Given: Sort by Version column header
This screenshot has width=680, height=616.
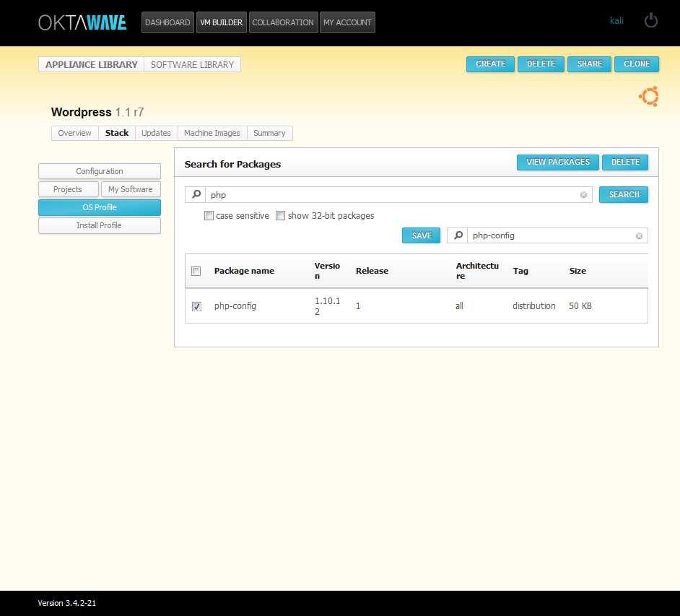Looking at the screenshot, I should point(327,271).
